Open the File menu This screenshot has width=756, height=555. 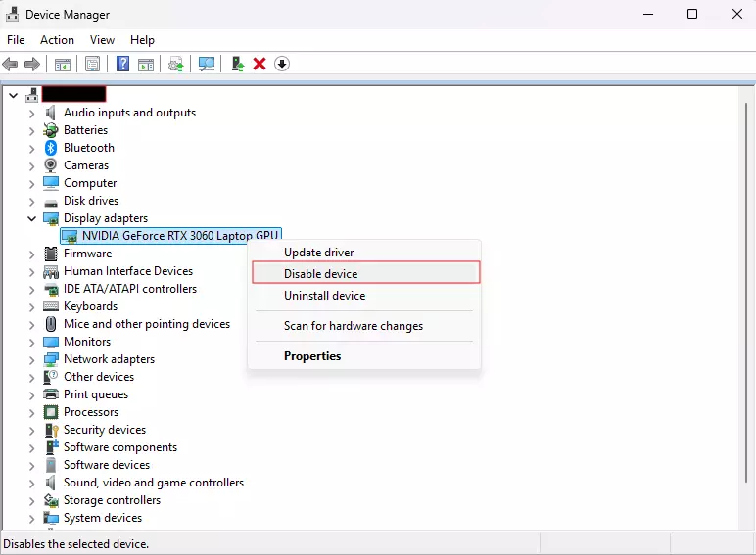point(16,40)
